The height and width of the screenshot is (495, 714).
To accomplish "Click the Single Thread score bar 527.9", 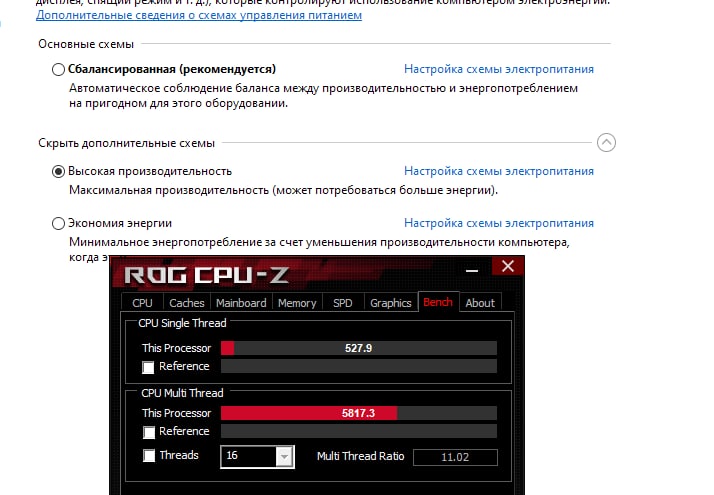I will point(358,348).
